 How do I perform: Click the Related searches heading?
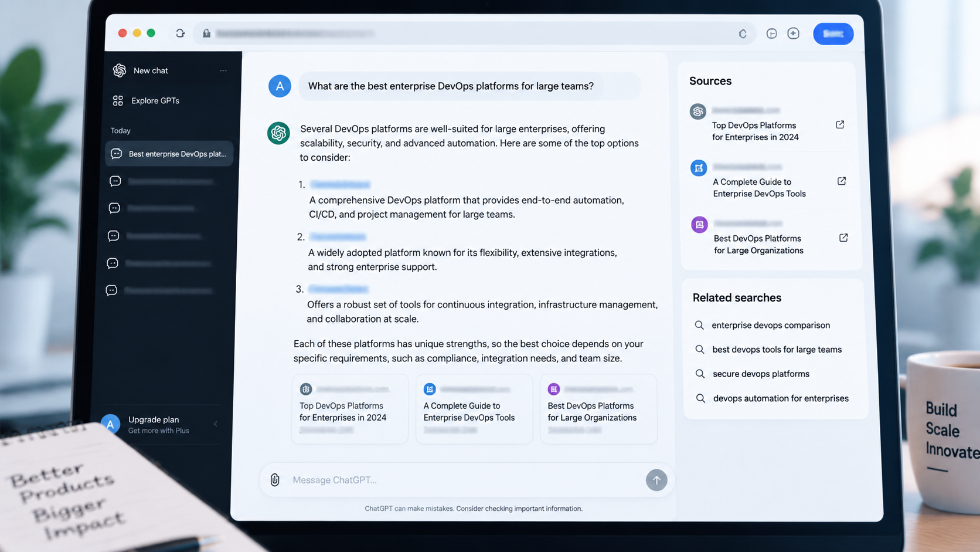click(737, 297)
